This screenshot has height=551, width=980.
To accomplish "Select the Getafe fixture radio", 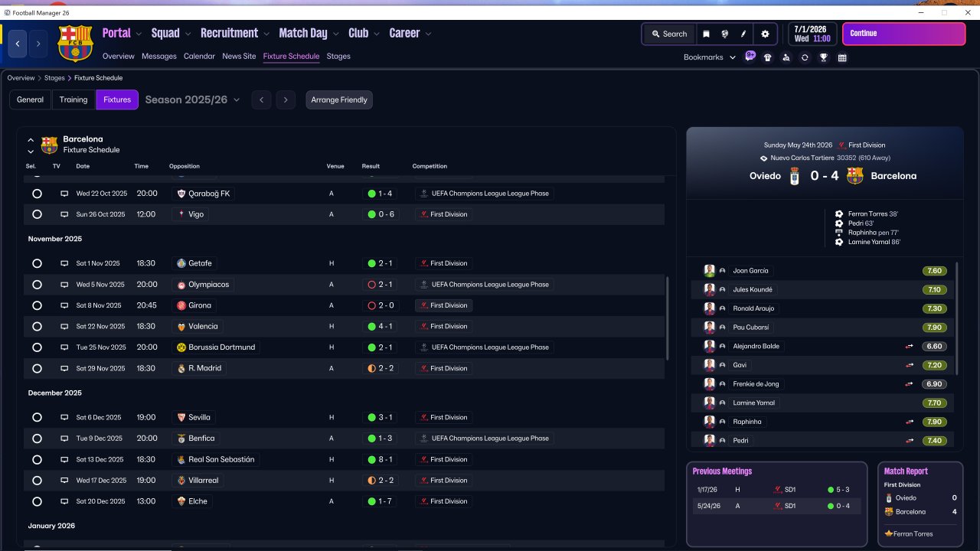I will pos(37,263).
